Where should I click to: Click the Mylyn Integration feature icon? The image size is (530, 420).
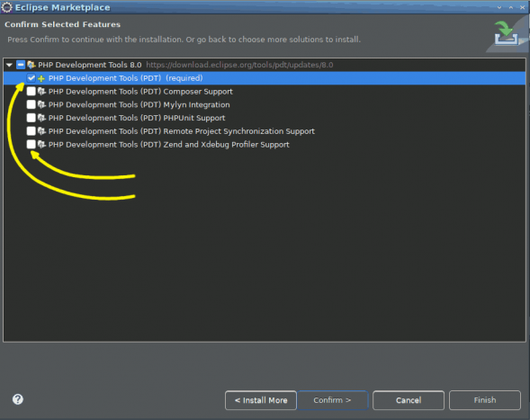click(x=41, y=104)
